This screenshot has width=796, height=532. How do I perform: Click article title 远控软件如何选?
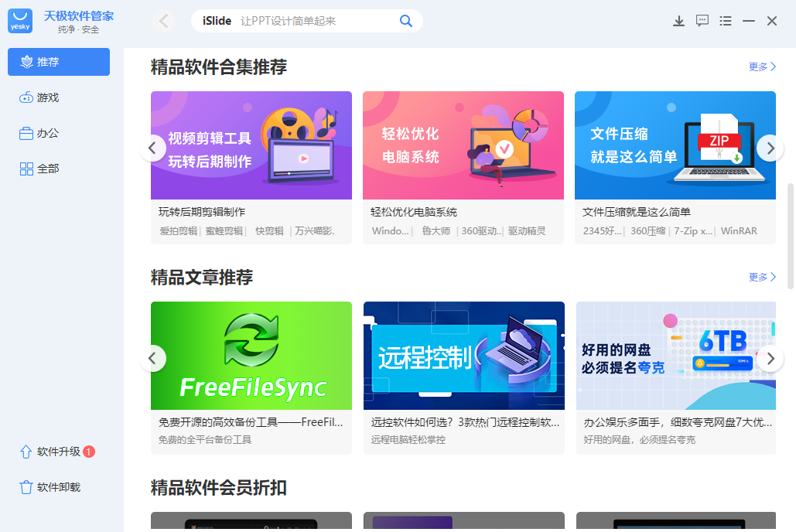(465, 422)
